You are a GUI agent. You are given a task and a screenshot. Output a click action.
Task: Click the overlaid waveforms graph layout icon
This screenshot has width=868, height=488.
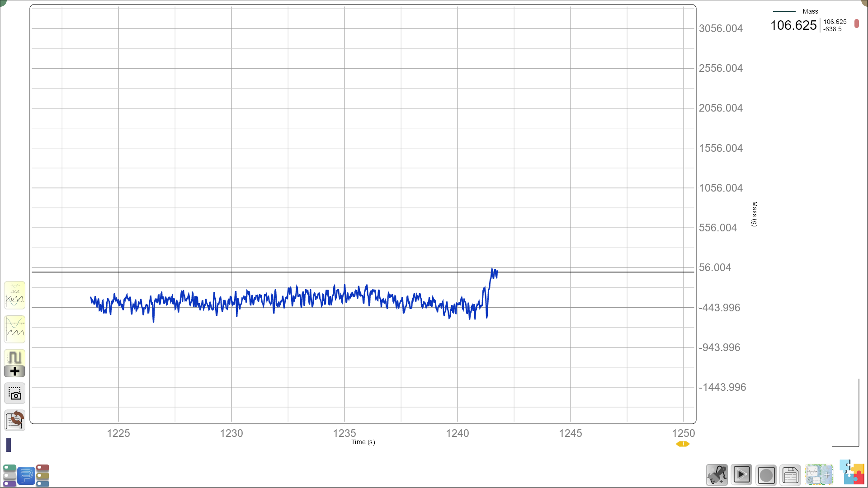click(x=14, y=295)
